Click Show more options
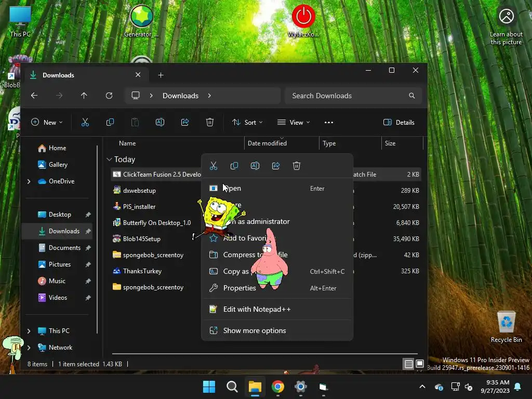This screenshot has height=399, width=532. 277,330
